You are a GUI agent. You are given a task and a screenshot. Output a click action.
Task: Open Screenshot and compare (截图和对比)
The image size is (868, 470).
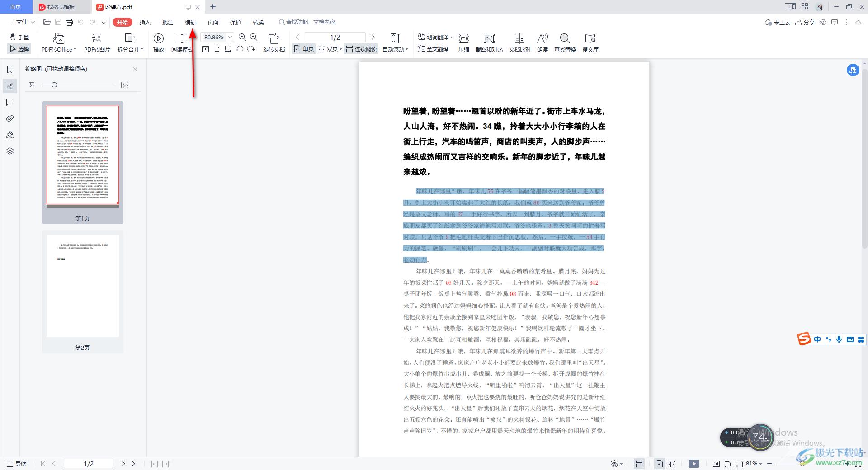click(489, 43)
